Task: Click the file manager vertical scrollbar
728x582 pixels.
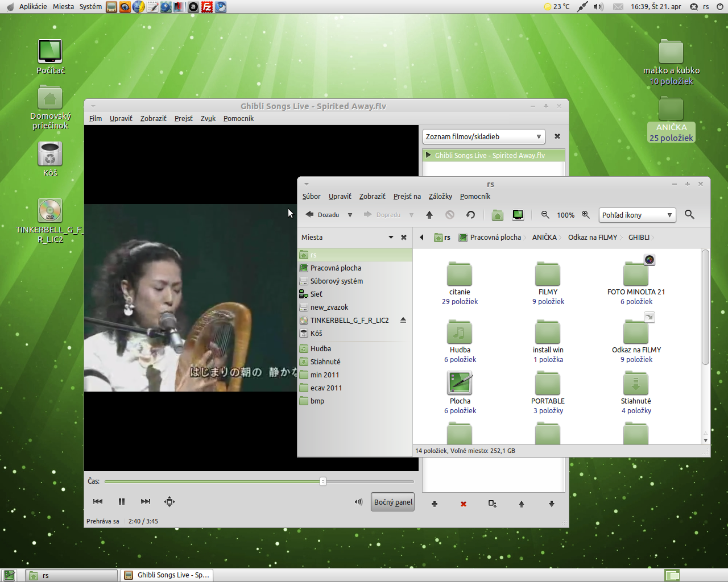Action: (705, 307)
